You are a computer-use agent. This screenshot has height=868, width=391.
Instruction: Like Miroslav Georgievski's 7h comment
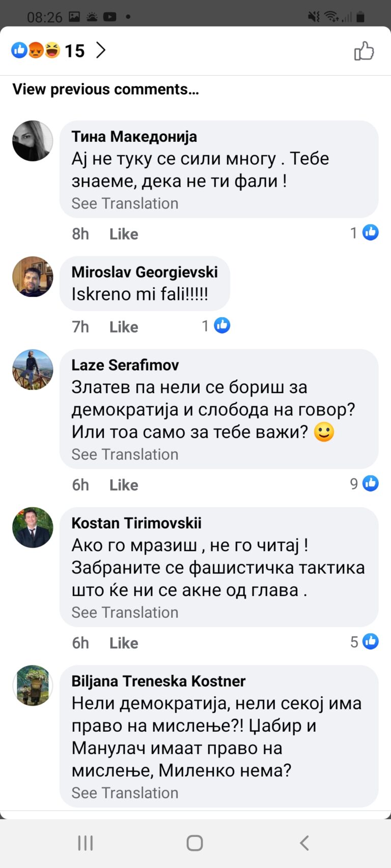[124, 327]
